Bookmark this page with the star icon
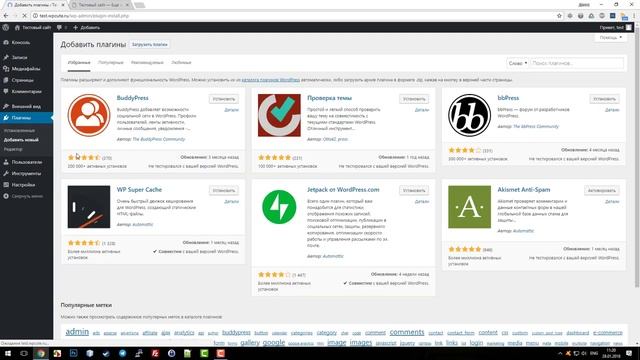Viewport: 640px width, 360px height. (x=559, y=16)
